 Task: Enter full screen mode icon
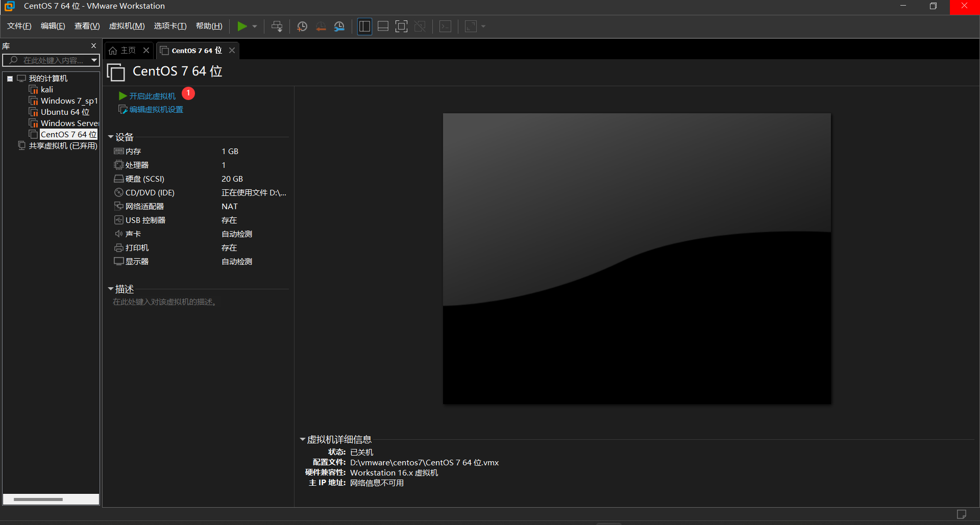[x=402, y=27]
